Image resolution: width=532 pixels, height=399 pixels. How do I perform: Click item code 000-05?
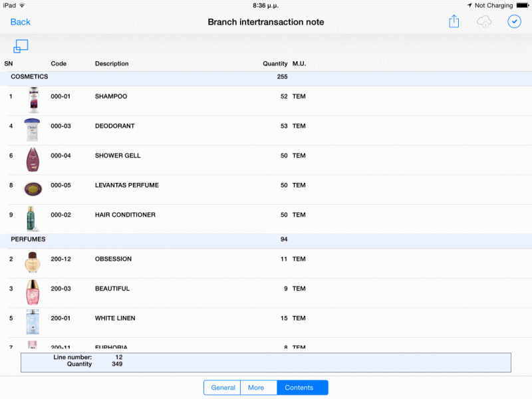tap(61, 186)
